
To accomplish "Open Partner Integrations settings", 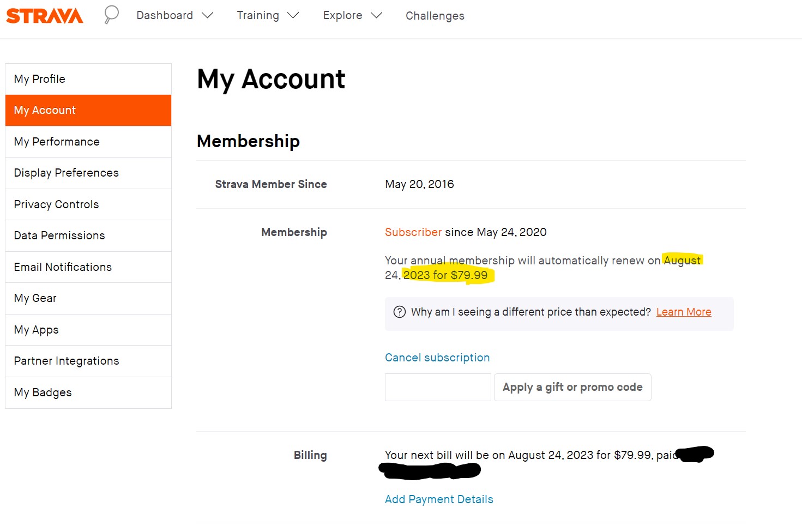I will click(88, 361).
